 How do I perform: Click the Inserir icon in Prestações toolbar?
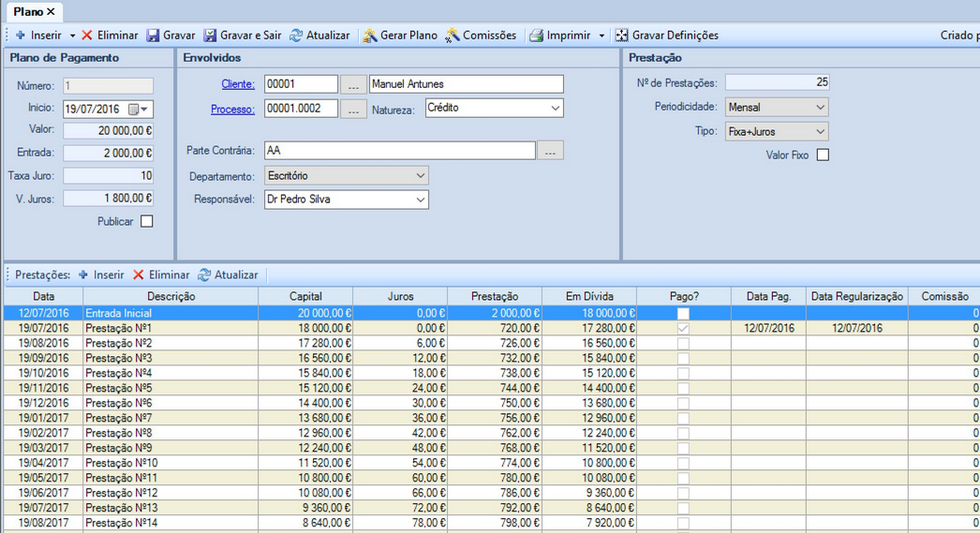(83, 275)
